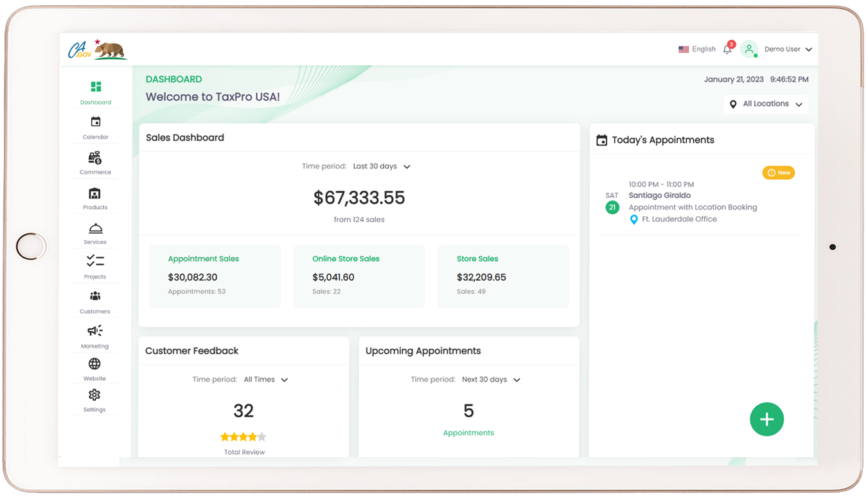The height and width of the screenshot is (497, 868).
Task: Open the Products sidebar icon
Action: pyautogui.click(x=95, y=193)
